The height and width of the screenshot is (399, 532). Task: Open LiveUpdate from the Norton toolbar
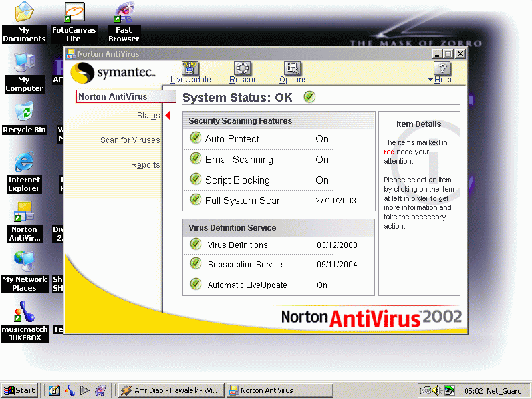(x=190, y=72)
